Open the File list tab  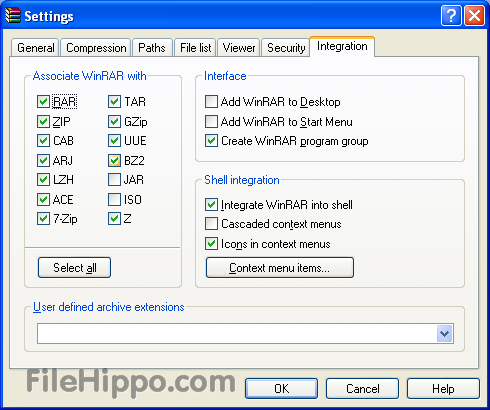point(196,48)
